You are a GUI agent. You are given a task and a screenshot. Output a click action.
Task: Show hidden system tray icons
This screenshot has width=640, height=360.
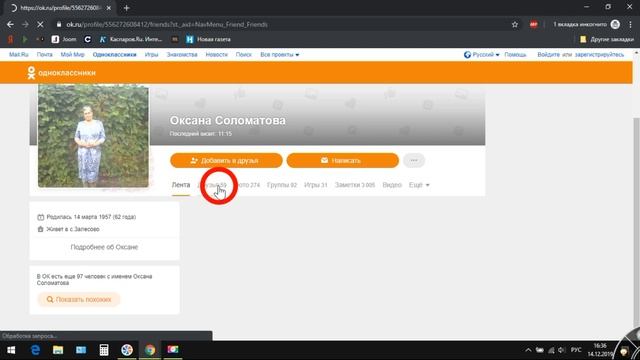pyautogui.click(x=528, y=350)
